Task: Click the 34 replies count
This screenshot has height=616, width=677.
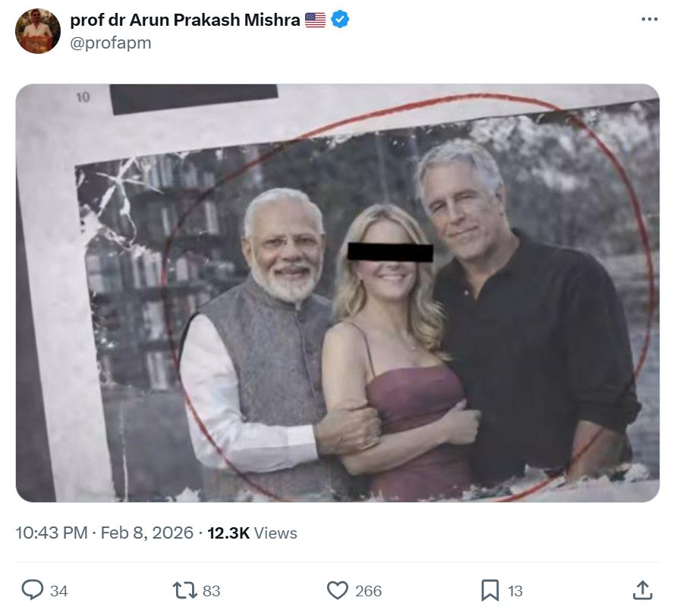Action: (x=59, y=590)
